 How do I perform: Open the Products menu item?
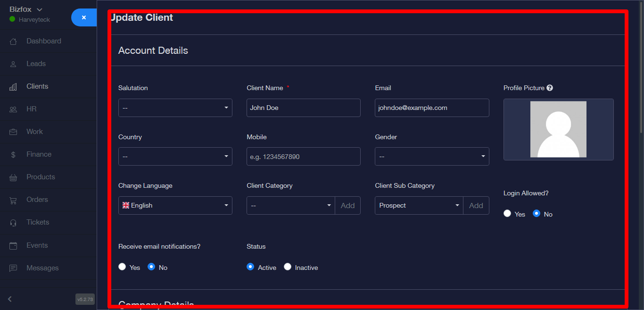point(41,177)
